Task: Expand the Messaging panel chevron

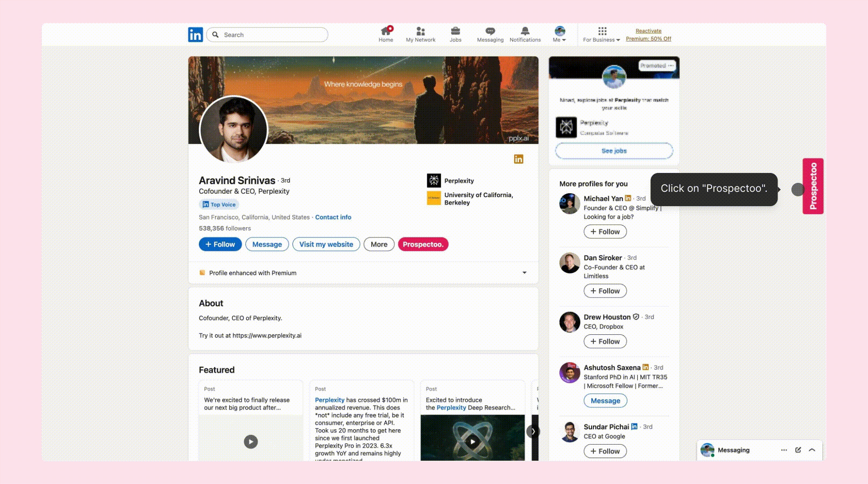Action: [x=812, y=450]
